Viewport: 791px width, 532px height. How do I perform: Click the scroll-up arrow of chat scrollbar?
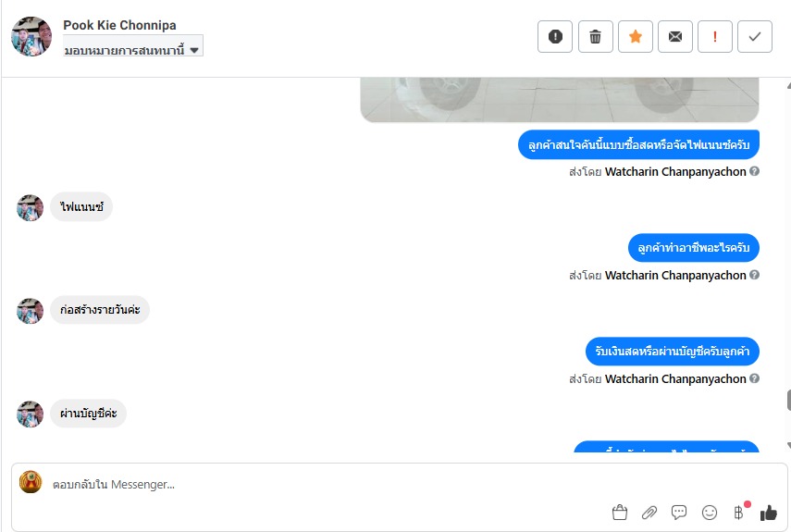[x=788, y=86]
